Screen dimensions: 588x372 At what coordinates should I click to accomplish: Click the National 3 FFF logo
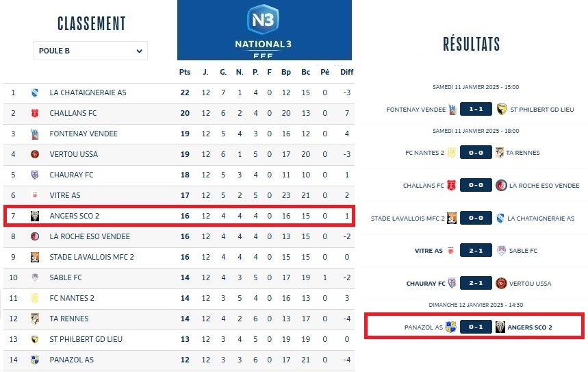tap(264, 29)
